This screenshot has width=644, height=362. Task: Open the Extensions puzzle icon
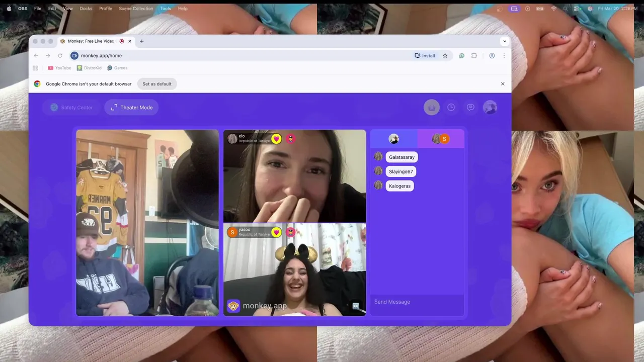[474, 56]
